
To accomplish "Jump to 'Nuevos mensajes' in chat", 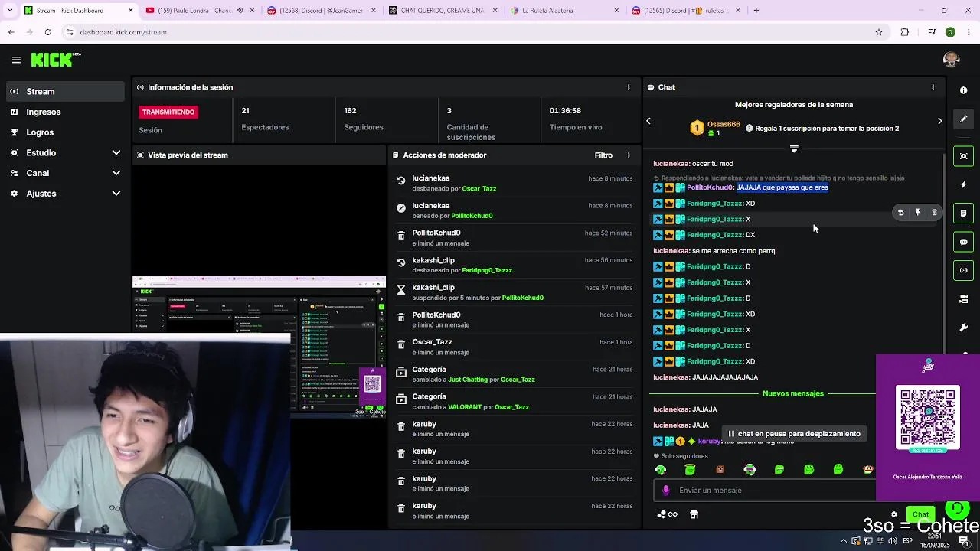I will click(x=793, y=393).
